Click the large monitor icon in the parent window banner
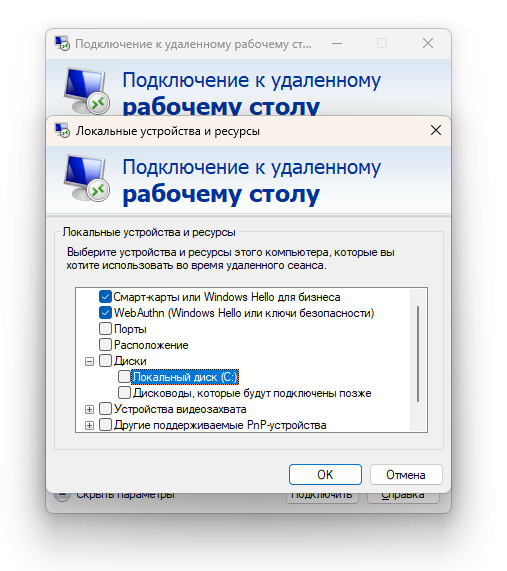The image size is (507, 571). 87,91
